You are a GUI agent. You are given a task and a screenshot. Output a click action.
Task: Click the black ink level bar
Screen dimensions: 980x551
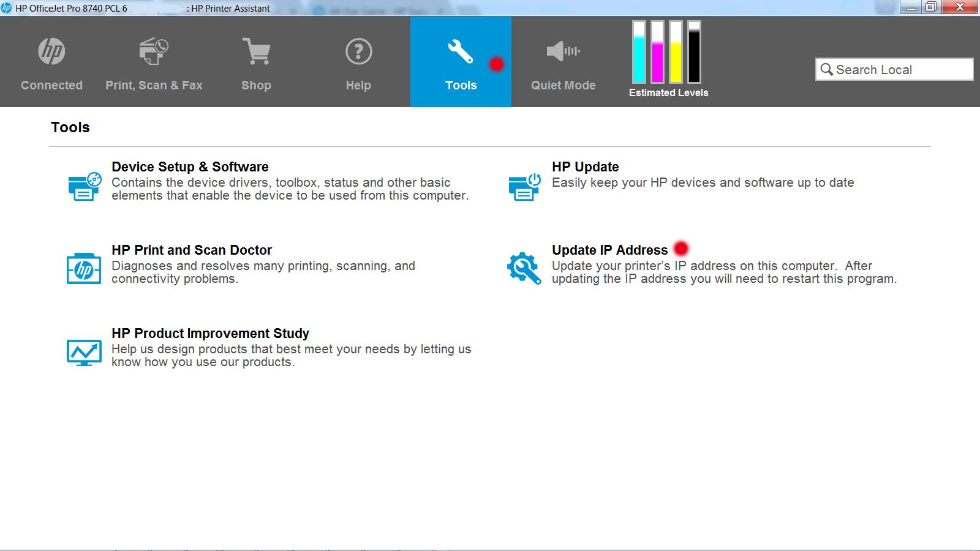pyautogui.click(x=694, y=52)
